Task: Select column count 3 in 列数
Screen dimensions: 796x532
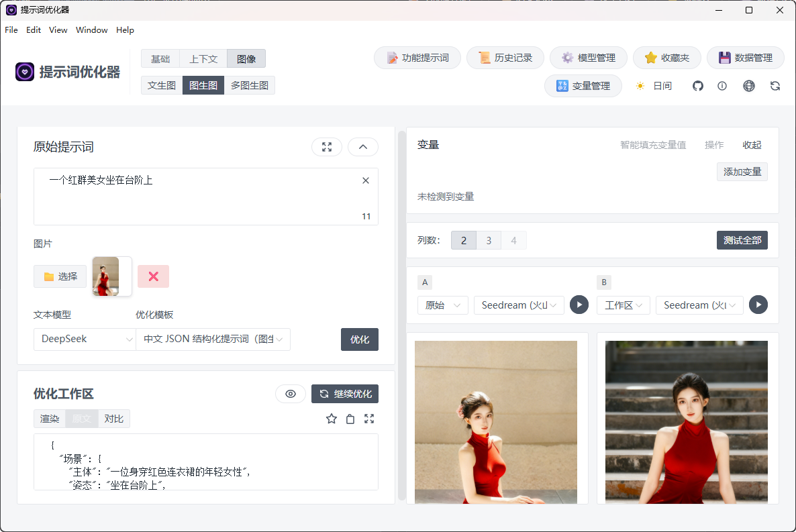Action: [489, 240]
